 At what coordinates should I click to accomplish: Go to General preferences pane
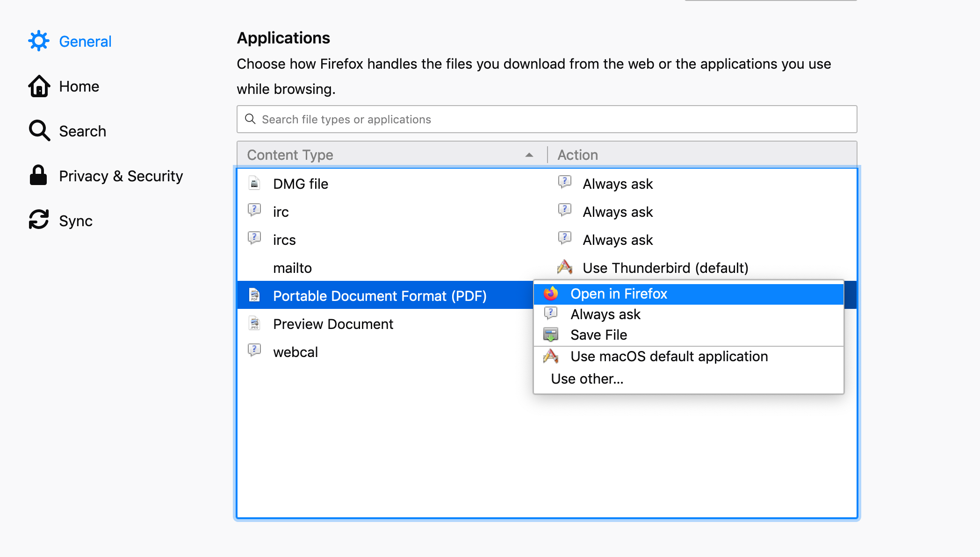tap(70, 41)
